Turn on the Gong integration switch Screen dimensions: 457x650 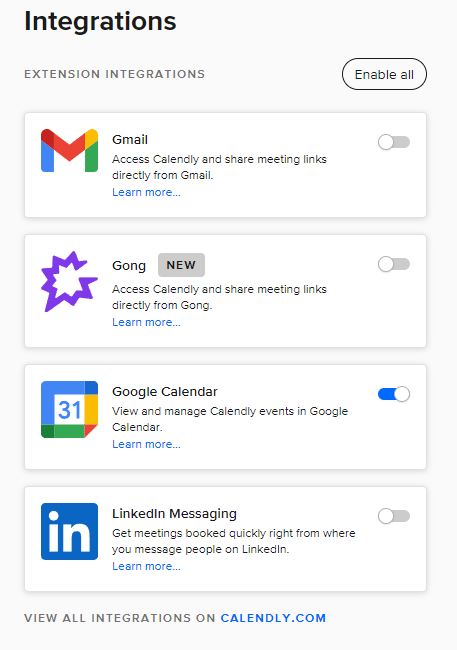click(x=394, y=264)
